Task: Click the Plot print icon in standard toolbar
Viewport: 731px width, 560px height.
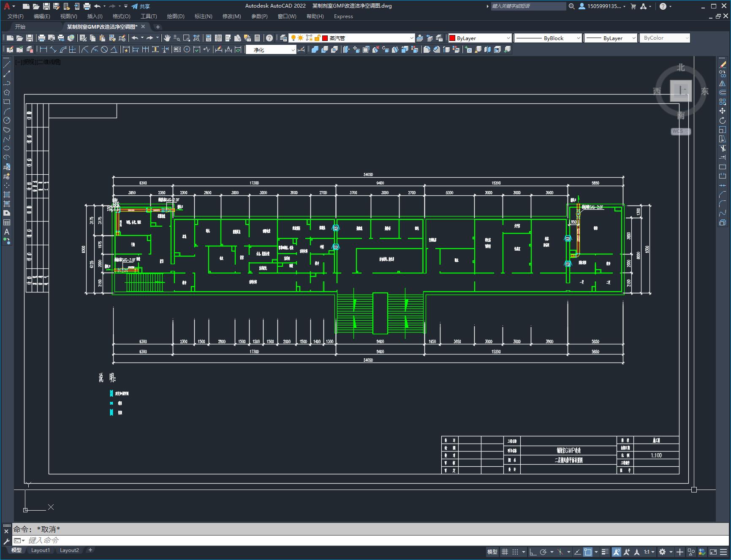Action: click(42, 38)
